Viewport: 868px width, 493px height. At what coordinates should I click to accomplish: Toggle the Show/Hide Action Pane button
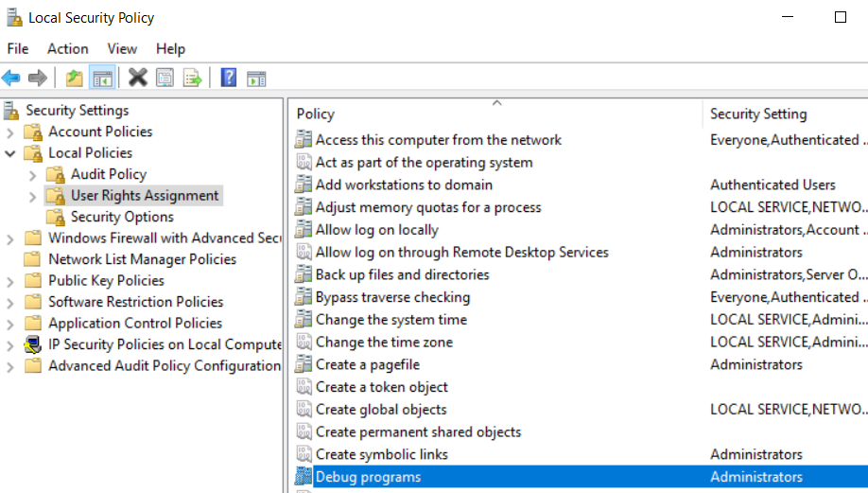click(x=256, y=78)
